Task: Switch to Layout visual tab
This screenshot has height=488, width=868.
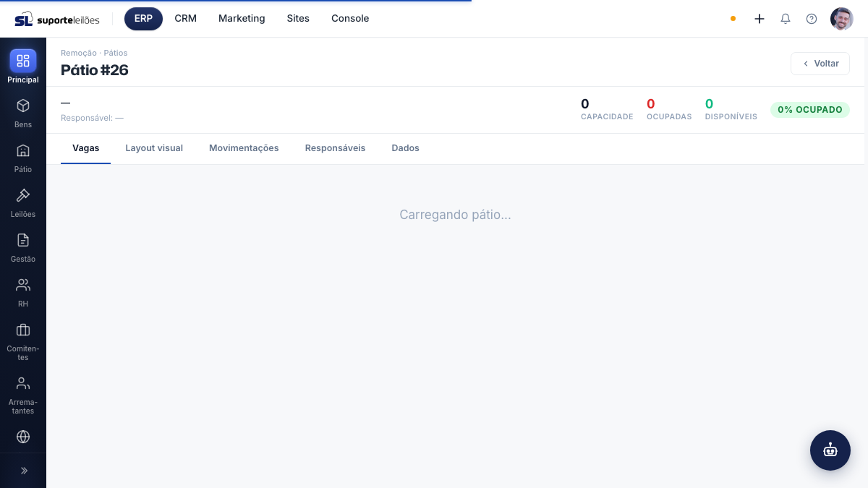Action: (x=154, y=148)
